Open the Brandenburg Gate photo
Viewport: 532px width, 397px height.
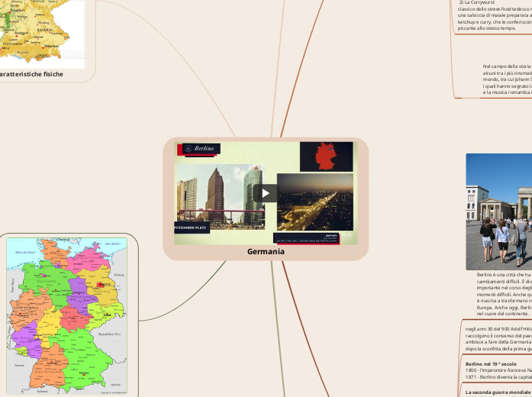498,211
